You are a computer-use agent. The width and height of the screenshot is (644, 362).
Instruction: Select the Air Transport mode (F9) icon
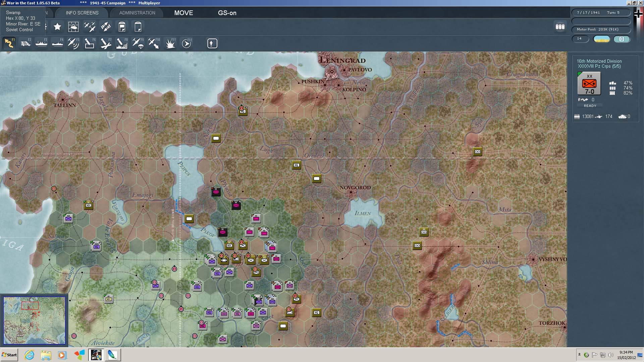pyautogui.click(x=138, y=43)
